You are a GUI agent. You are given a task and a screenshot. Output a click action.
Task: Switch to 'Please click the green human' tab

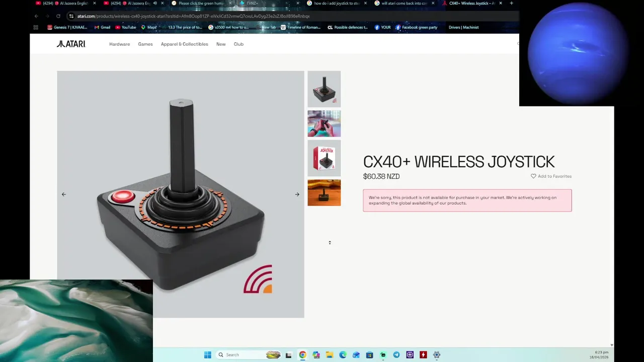201,3
